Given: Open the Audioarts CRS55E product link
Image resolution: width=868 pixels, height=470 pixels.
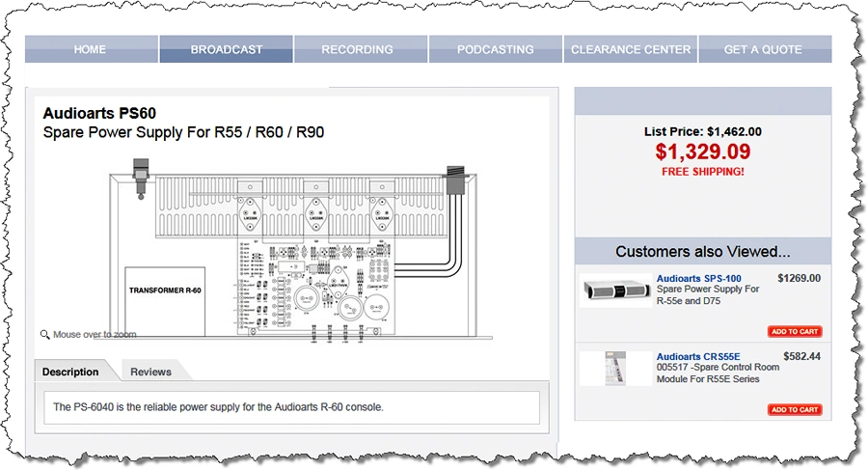Looking at the screenshot, I should 698,356.
